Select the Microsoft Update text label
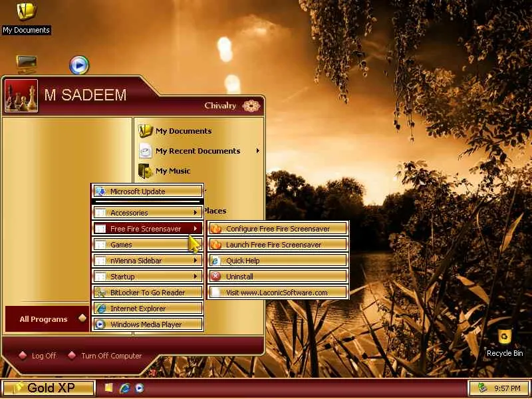Viewport: 532px width, 399px height. coord(138,192)
